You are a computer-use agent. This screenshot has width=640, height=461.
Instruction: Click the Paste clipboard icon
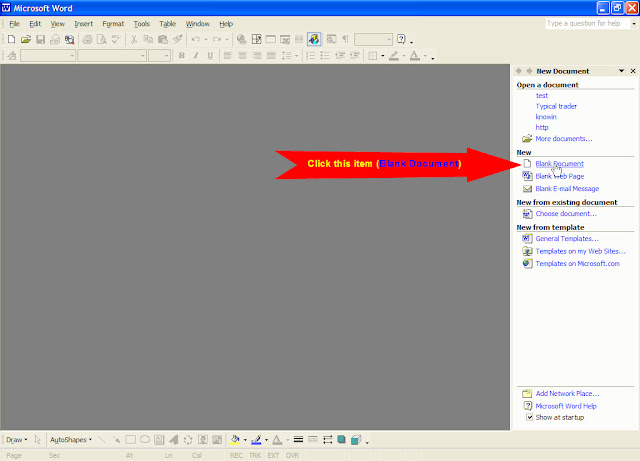[x=163, y=39]
